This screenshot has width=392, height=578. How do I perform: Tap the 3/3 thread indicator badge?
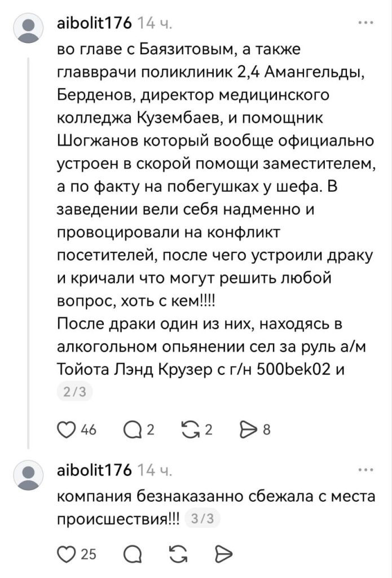tap(203, 519)
